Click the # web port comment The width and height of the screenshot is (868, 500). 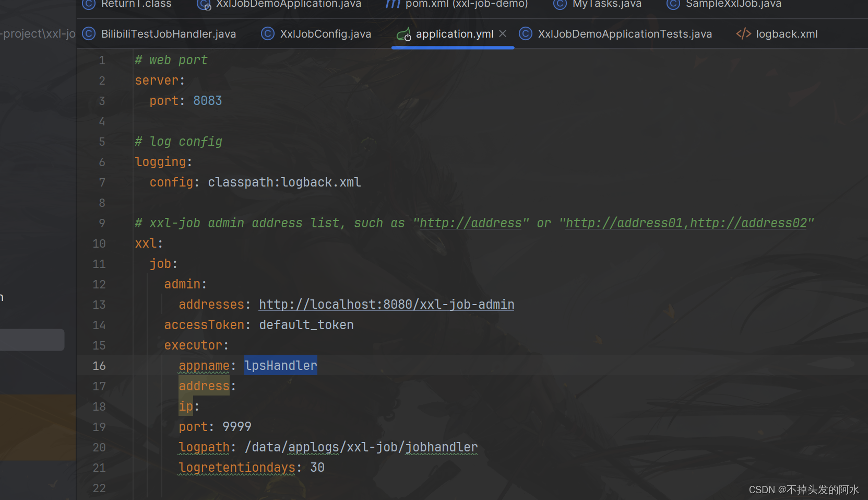pyautogui.click(x=171, y=60)
